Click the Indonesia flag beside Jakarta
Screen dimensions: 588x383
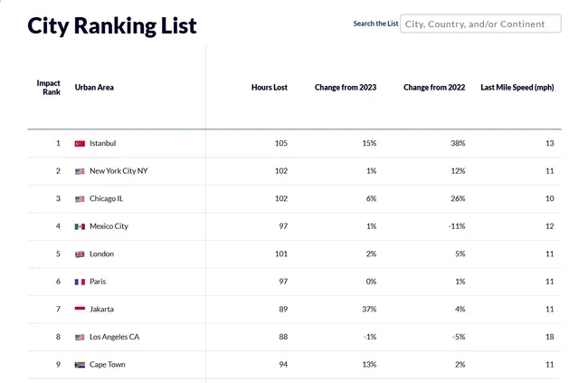coord(80,310)
